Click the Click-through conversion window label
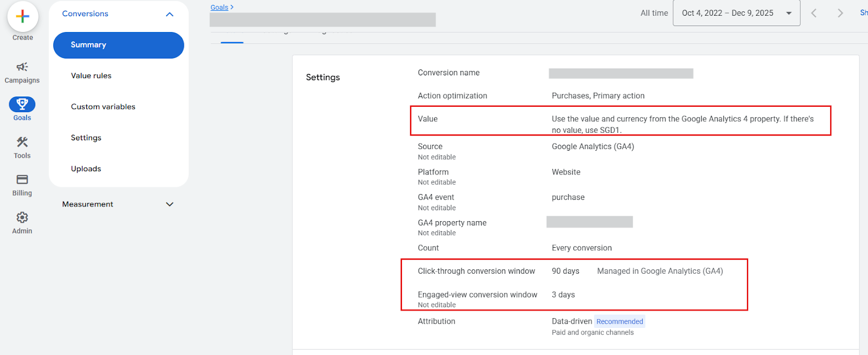This screenshot has height=355, width=868. [476, 271]
